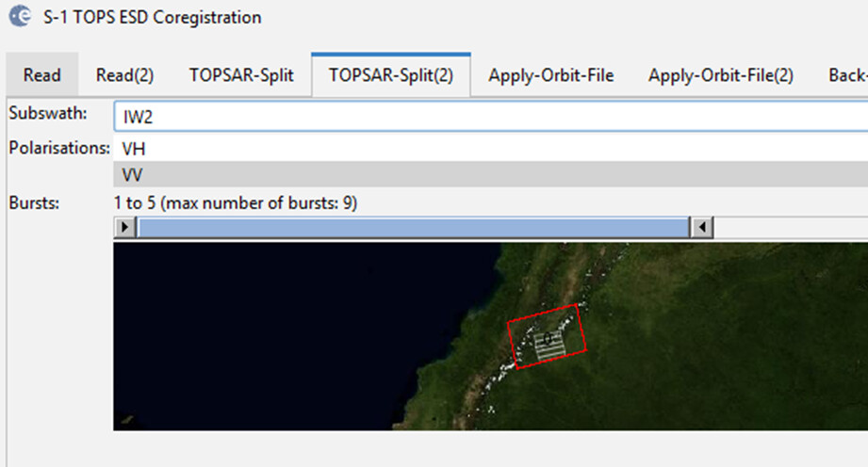Click the right arrow handle of Bursts slider
This screenshot has width=868, height=467.
click(701, 227)
